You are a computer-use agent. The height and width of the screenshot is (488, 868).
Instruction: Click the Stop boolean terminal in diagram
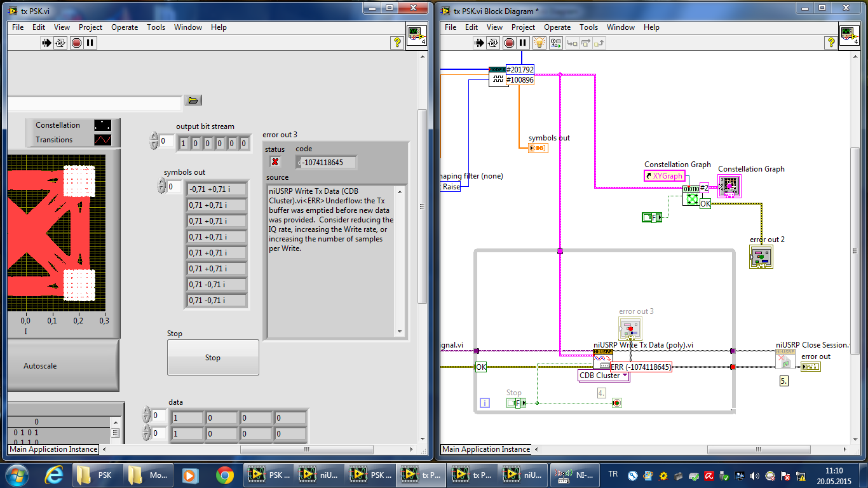pyautogui.click(x=516, y=403)
